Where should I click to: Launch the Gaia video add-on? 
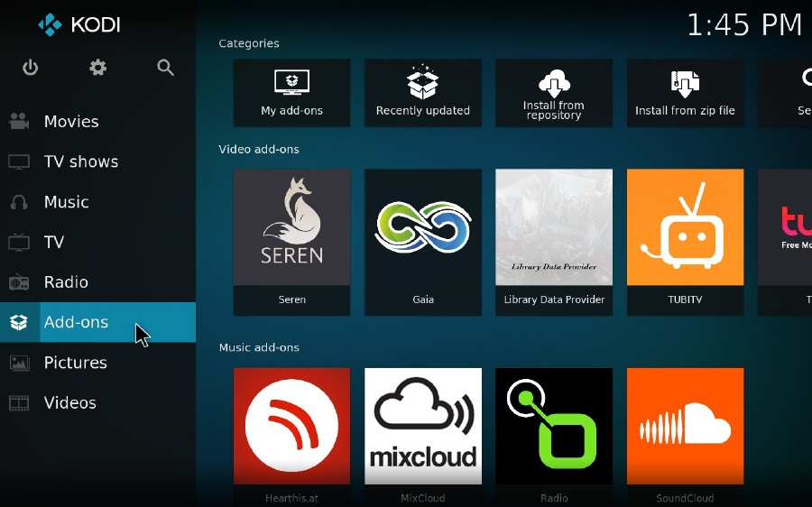[x=423, y=242]
